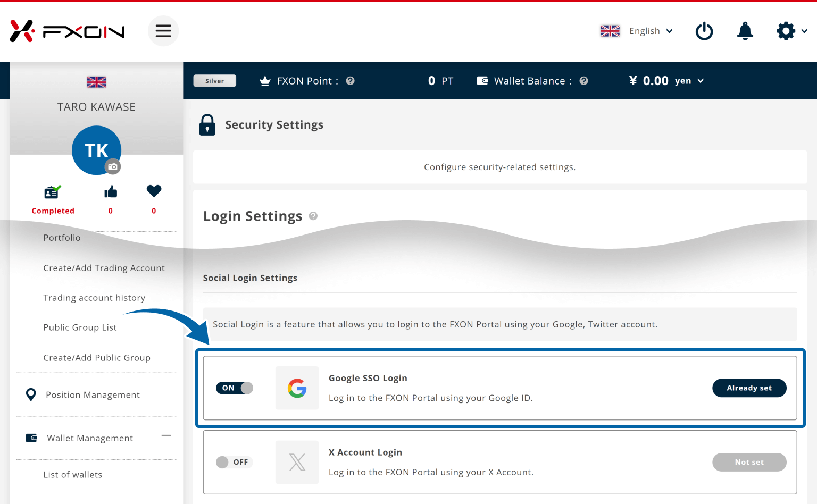Click the Social Login Settings heading
817x504 pixels.
coord(250,278)
